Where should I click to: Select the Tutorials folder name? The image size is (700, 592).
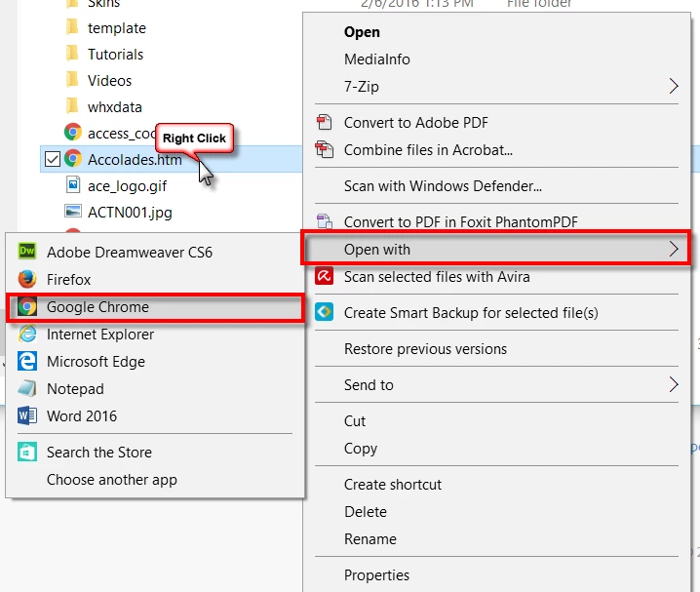(115, 55)
